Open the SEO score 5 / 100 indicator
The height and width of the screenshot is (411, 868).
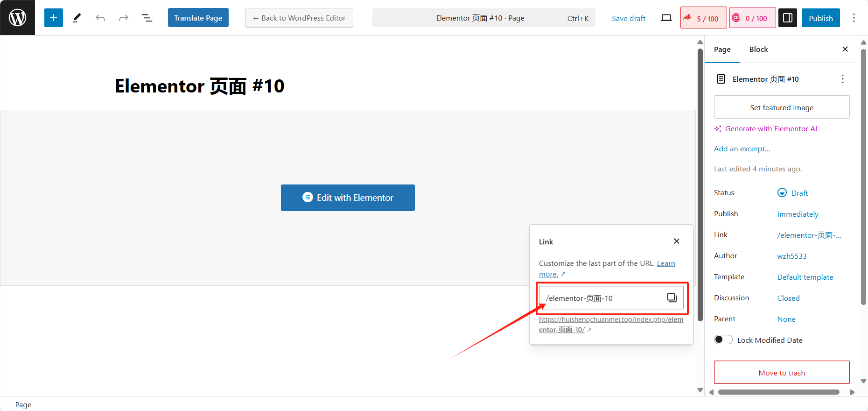tap(704, 18)
